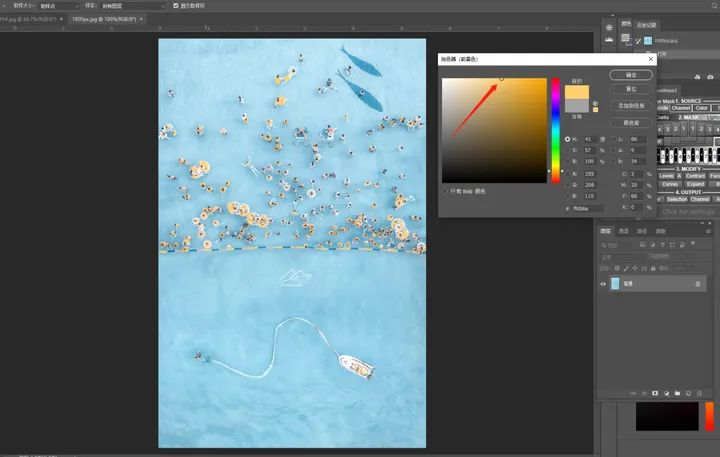Click the sun-shaped adjustments panel icon
This screenshot has width=720, height=457.
(609, 28)
